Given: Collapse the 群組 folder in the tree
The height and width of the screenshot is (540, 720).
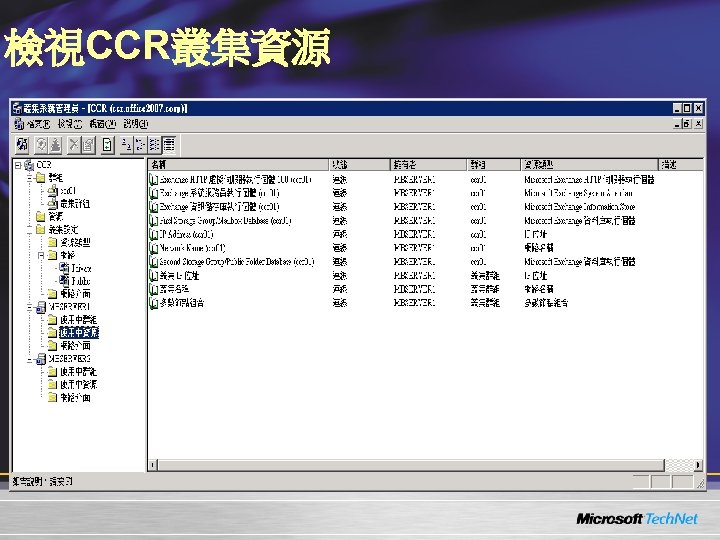Looking at the screenshot, I should click(x=29, y=178).
